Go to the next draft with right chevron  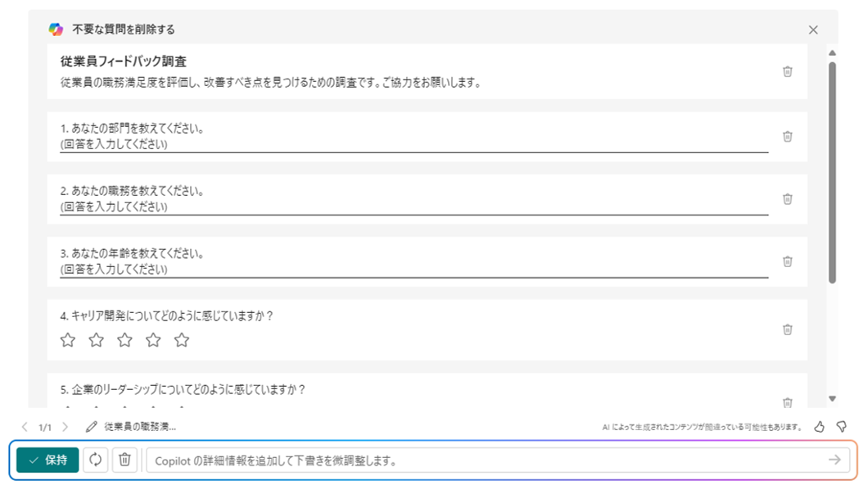pyautogui.click(x=66, y=427)
